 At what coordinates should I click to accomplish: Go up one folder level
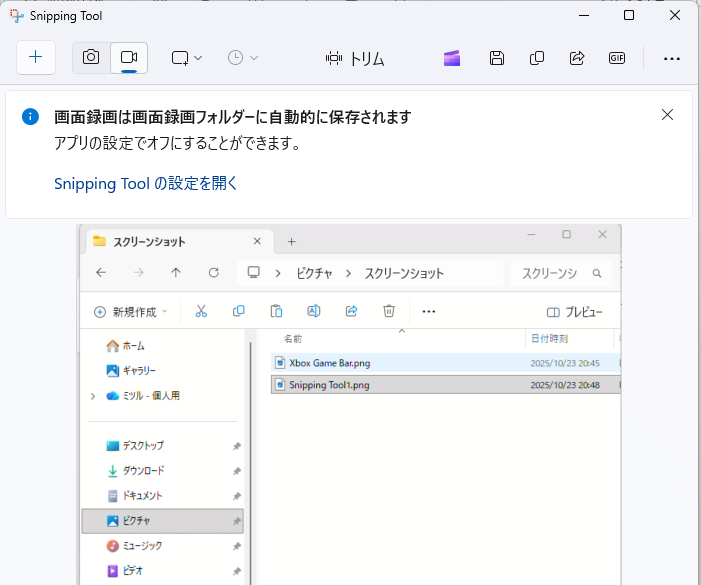(176, 273)
